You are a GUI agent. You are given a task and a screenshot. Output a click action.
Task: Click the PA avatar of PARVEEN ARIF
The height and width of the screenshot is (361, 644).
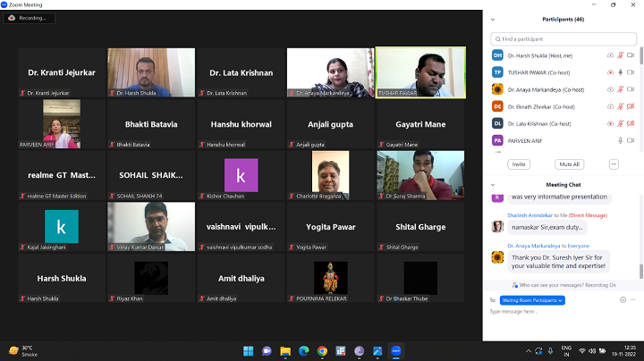[x=497, y=140]
